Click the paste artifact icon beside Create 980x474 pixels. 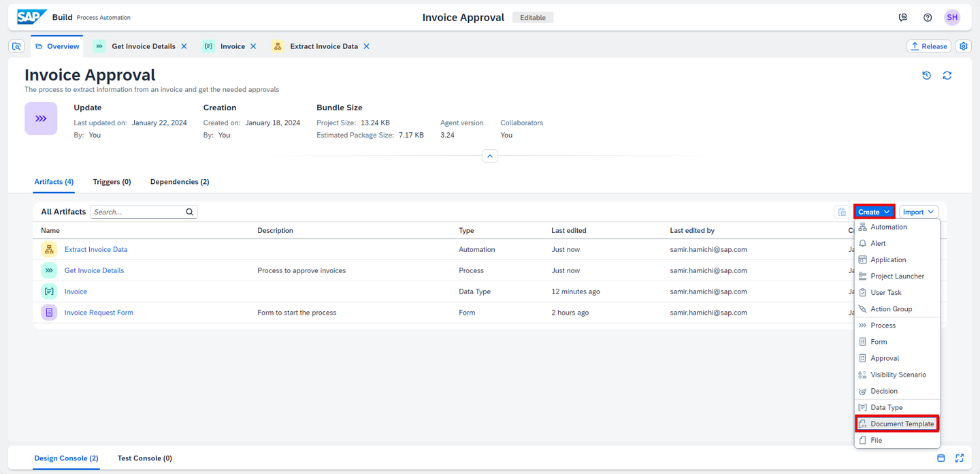(842, 212)
